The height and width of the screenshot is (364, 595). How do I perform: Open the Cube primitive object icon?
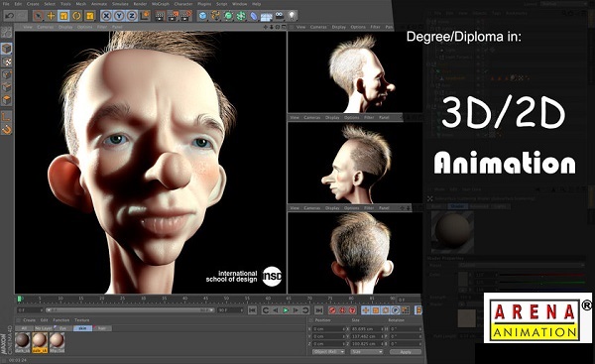(x=203, y=16)
